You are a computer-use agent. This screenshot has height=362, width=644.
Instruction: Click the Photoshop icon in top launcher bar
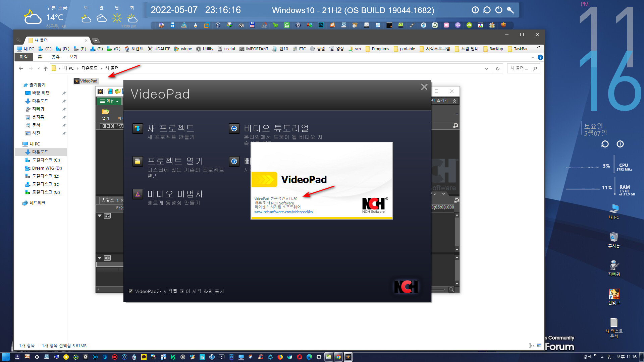click(x=321, y=25)
